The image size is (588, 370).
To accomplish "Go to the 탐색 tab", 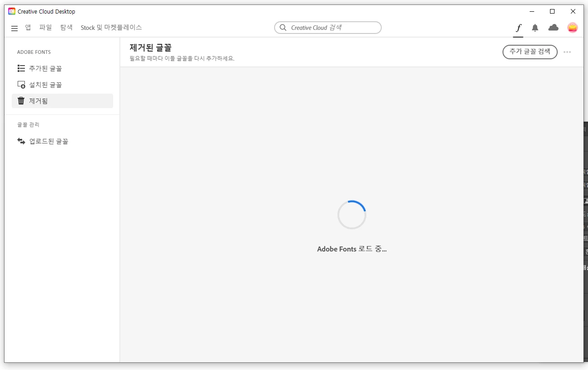I will point(66,28).
